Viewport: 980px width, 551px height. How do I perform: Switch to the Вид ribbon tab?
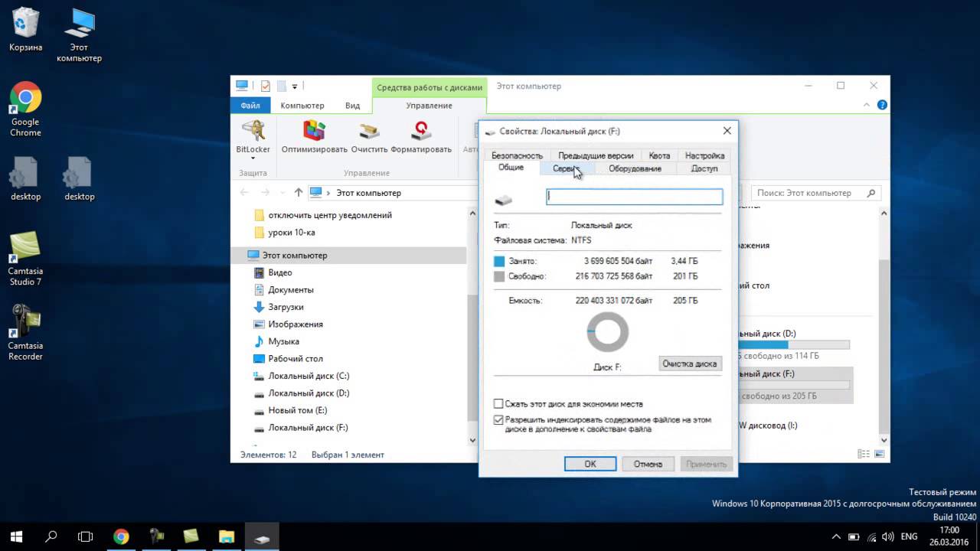[x=352, y=106]
